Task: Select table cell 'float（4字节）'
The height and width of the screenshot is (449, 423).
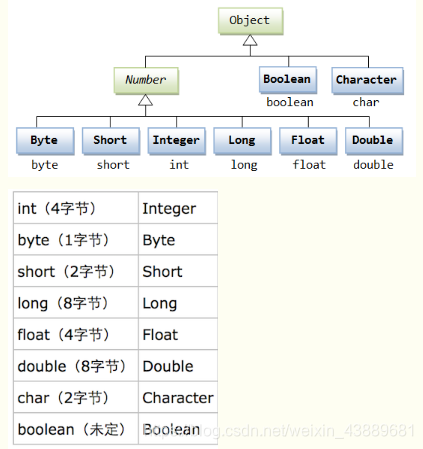Action: click(x=76, y=334)
